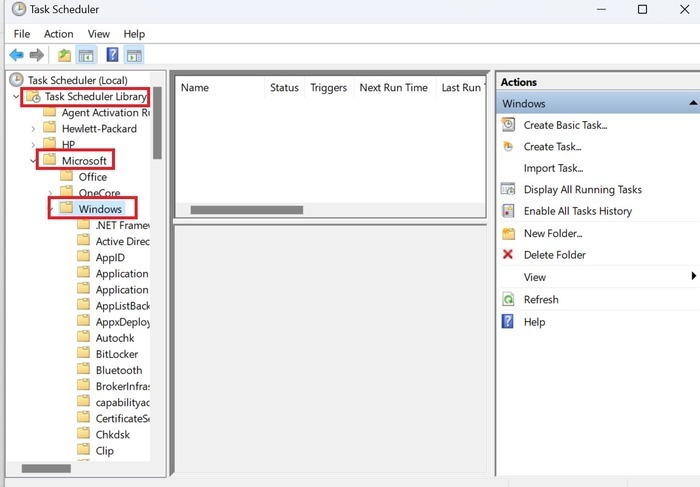The width and height of the screenshot is (700, 487).
Task: Collapse the Microsoft folder node
Action: point(33,161)
